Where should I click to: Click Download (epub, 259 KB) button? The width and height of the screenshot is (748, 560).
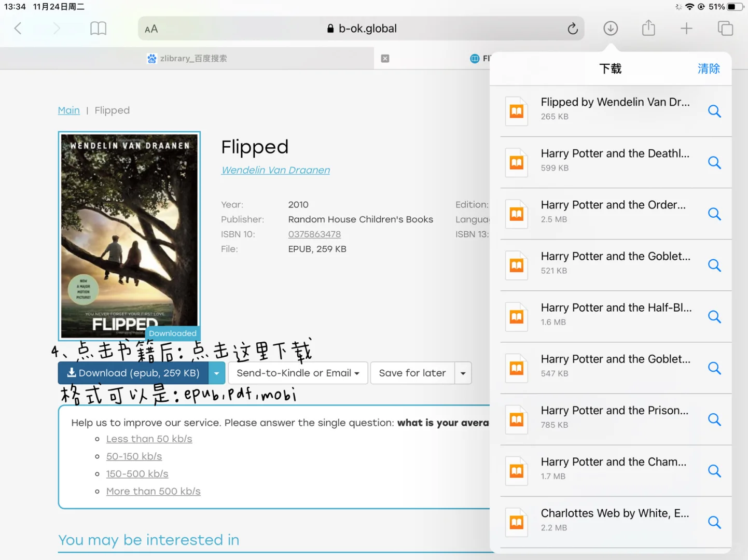pyautogui.click(x=133, y=373)
